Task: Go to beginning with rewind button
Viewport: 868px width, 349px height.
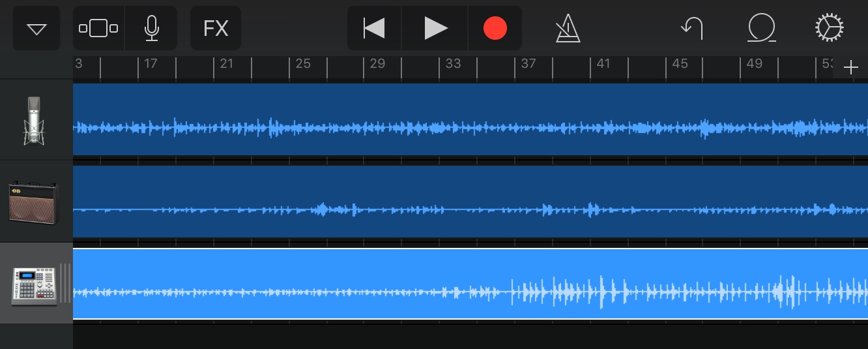Action: click(374, 29)
